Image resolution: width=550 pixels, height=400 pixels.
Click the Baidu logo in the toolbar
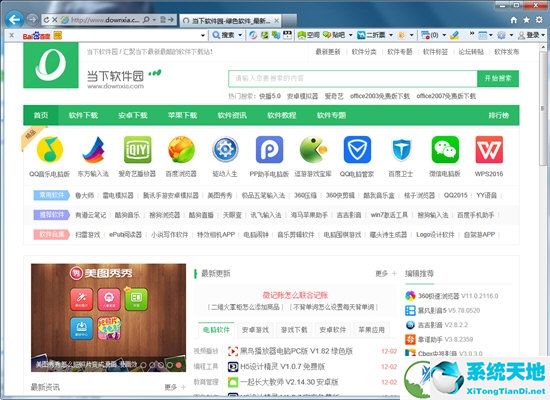pos(36,35)
